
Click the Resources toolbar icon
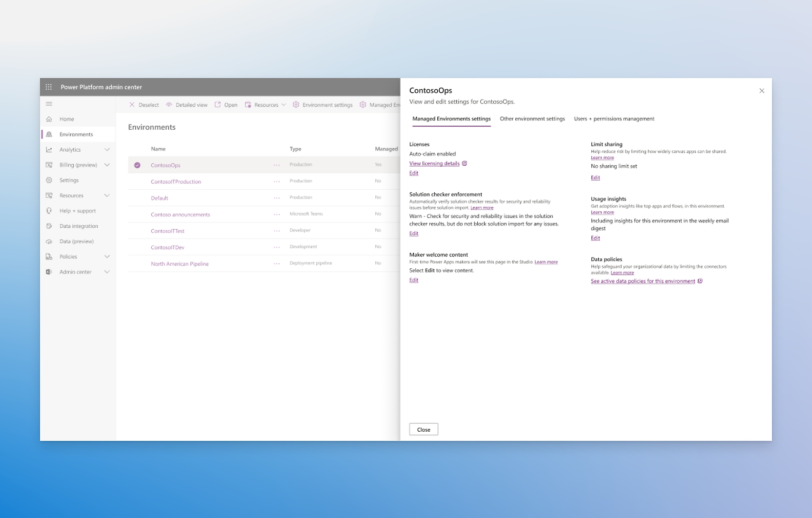point(248,104)
